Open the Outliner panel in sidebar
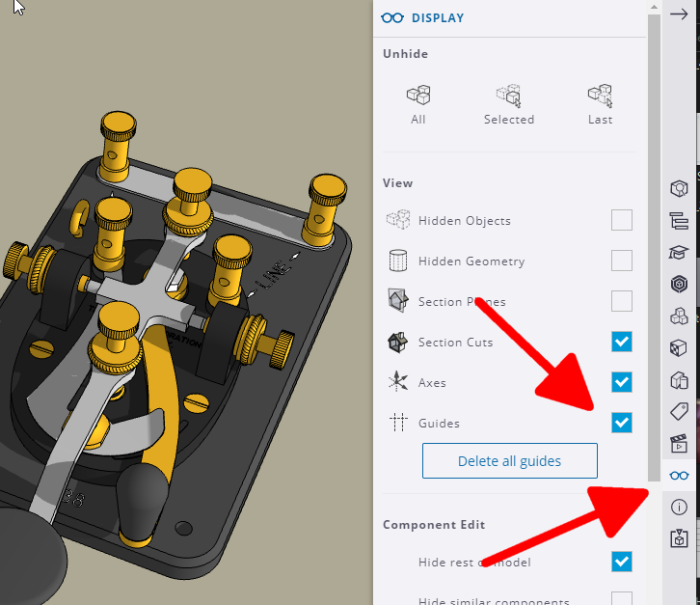Image resolution: width=700 pixels, height=605 pixels. click(x=679, y=221)
